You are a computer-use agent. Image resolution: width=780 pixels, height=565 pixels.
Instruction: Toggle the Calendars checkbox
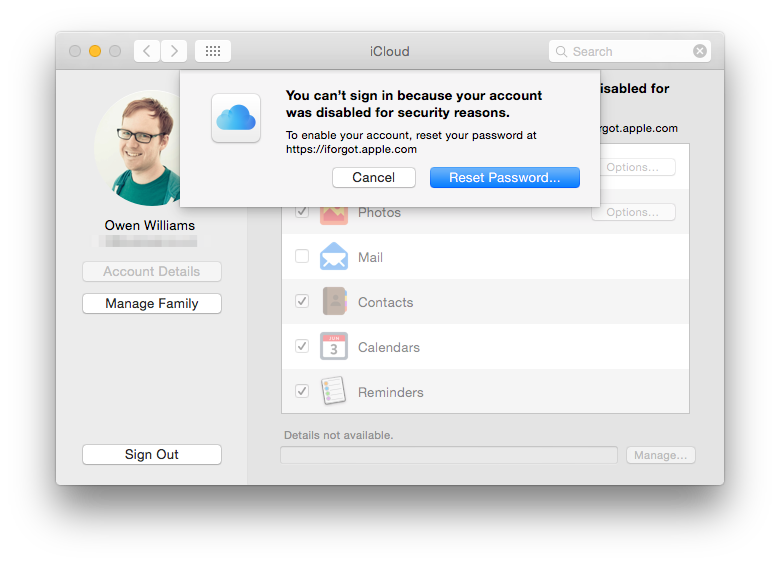click(302, 346)
